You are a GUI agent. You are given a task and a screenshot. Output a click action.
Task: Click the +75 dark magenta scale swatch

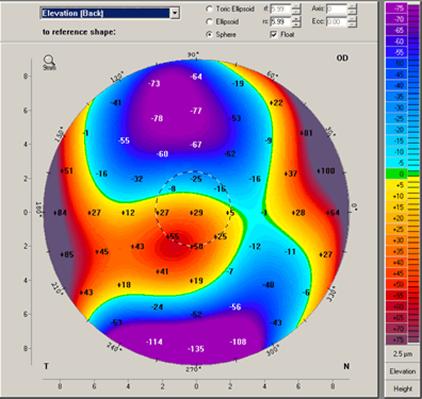pyautogui.click(x=396, y=339)
